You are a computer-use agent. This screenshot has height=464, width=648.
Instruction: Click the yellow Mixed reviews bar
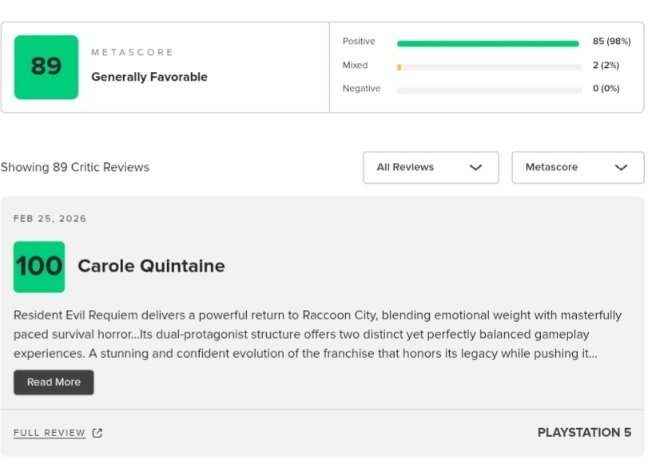(x=399, y=67)
